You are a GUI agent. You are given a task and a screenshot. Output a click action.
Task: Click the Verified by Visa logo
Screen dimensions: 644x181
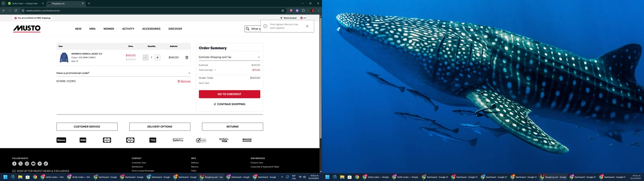[224, 140]
